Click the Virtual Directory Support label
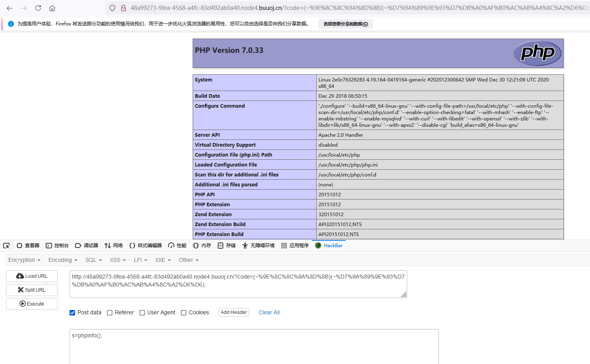 (x=225, y=145)
